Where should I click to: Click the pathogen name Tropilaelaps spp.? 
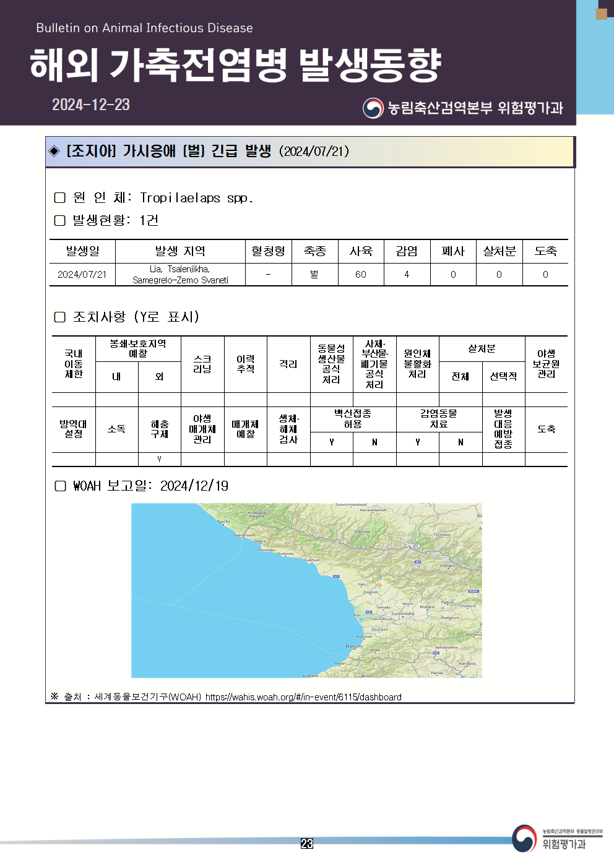197,198
